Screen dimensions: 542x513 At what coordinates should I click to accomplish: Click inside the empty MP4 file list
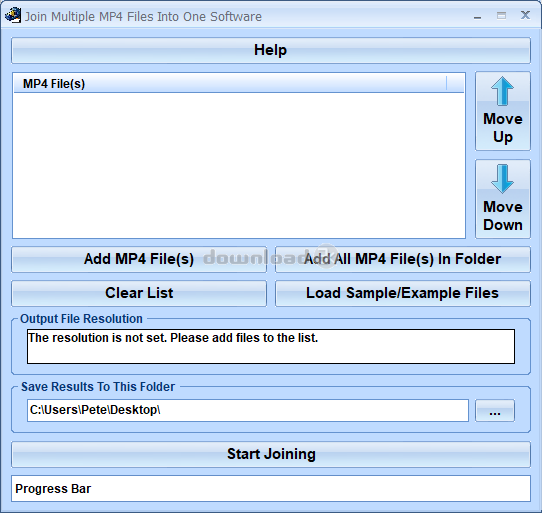(x=239, y=165)
